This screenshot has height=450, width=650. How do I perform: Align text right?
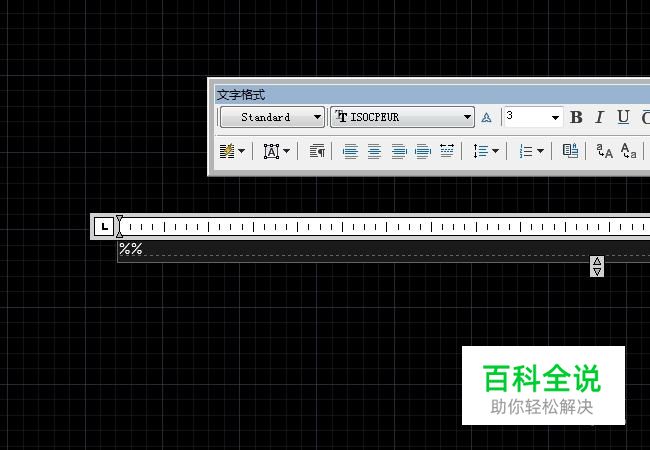tap(399, 151)
